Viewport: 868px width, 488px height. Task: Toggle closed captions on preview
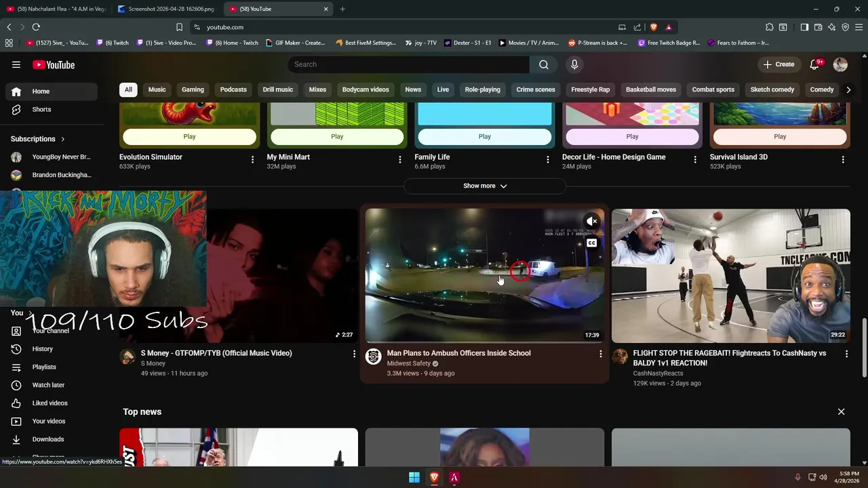592,243
